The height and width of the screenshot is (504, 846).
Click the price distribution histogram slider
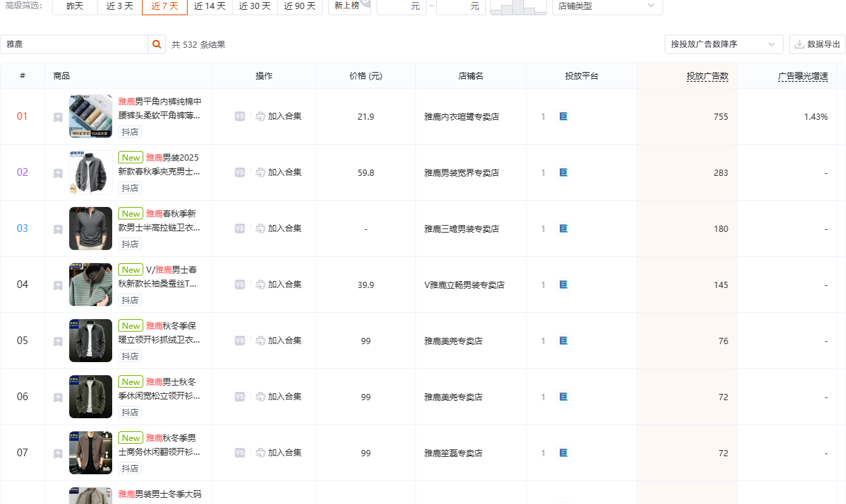click(518, 7)
